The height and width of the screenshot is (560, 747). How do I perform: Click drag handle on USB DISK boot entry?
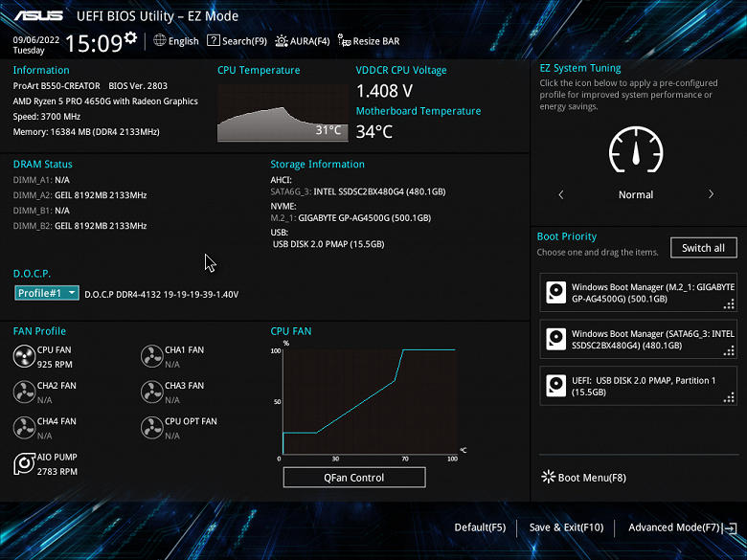[x=729, y=397]
